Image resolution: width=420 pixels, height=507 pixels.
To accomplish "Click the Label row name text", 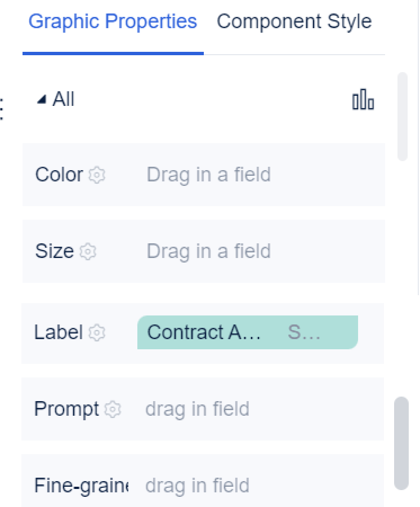I will tap(58, 332).
